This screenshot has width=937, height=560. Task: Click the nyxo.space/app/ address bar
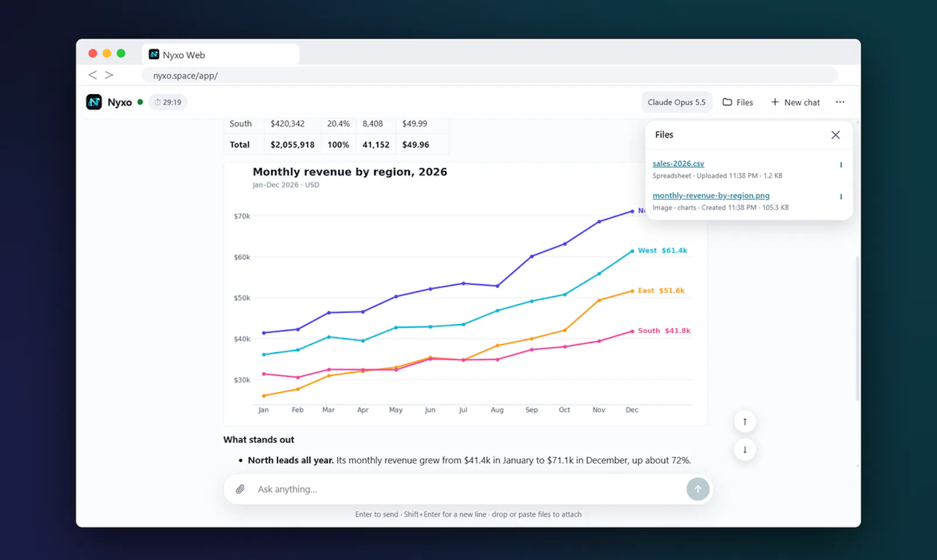(x=489, y=75)
